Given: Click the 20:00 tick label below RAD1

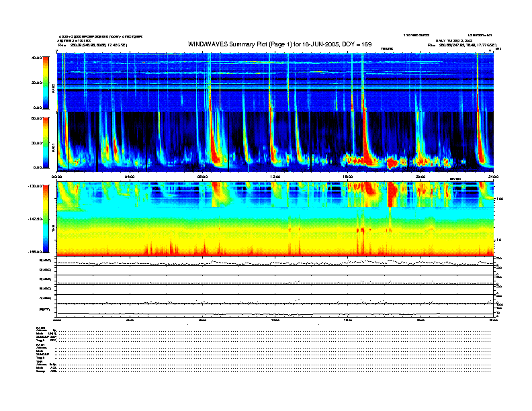Looking at the screenshot, I should 420,177.
